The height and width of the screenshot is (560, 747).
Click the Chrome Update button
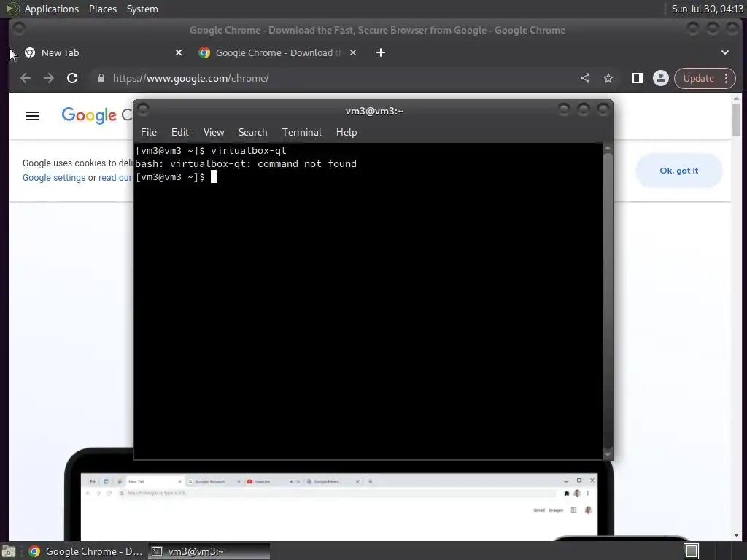pyautogui.click(x=699, y=78)
